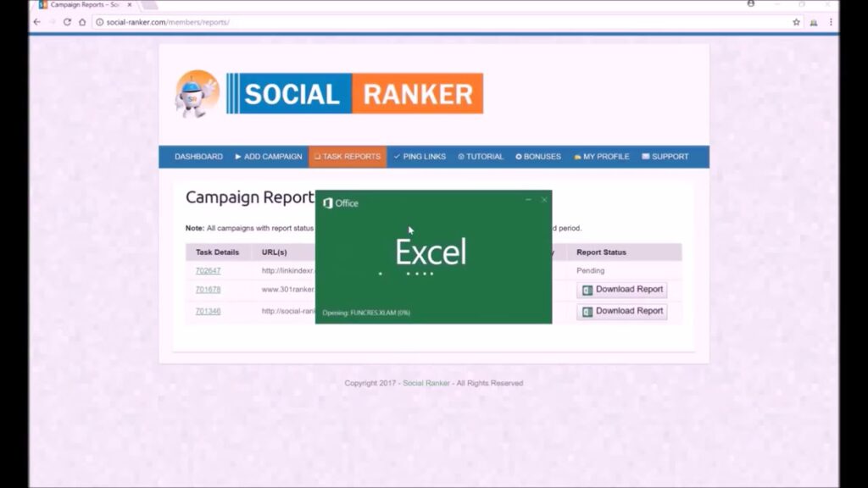Image resolution: width=868 pixels, height=488 pixels.
Task: Click the Pending status text
Action: tap(590, 270)
